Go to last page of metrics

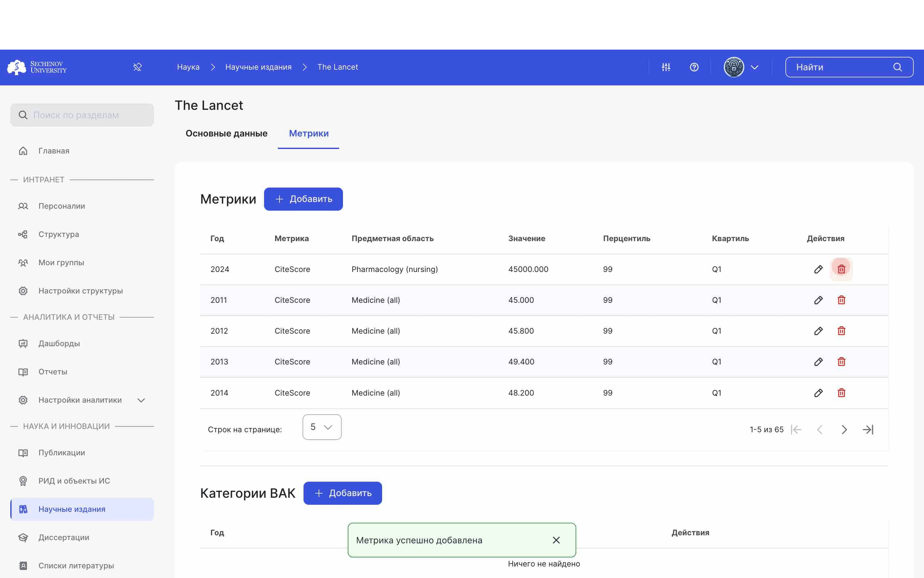[x=868, y=430]
